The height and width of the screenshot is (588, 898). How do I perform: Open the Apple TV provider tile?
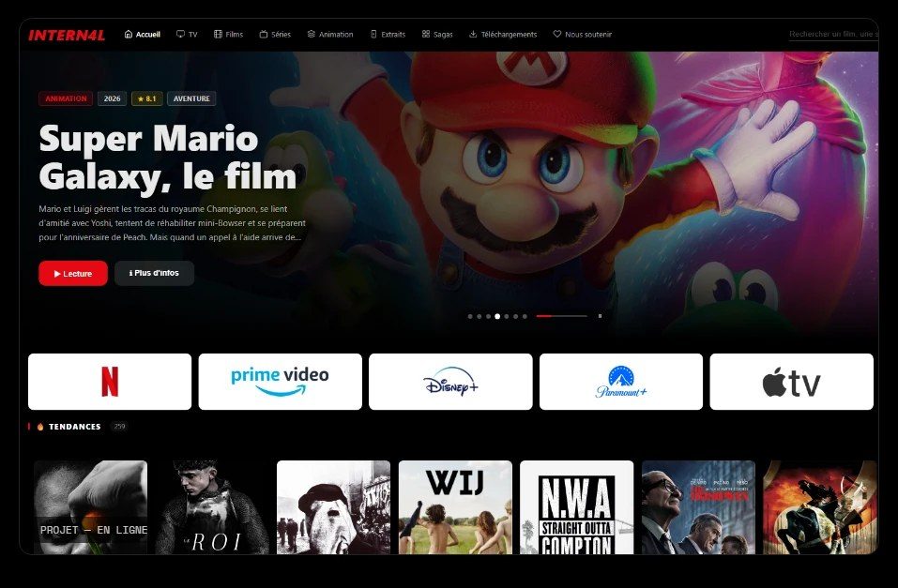(791, 382)
